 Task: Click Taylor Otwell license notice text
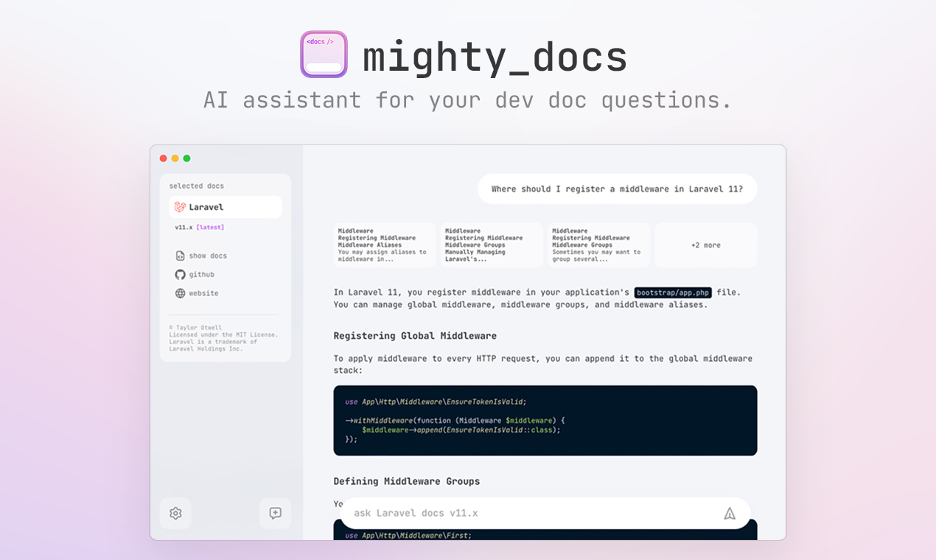224,338
